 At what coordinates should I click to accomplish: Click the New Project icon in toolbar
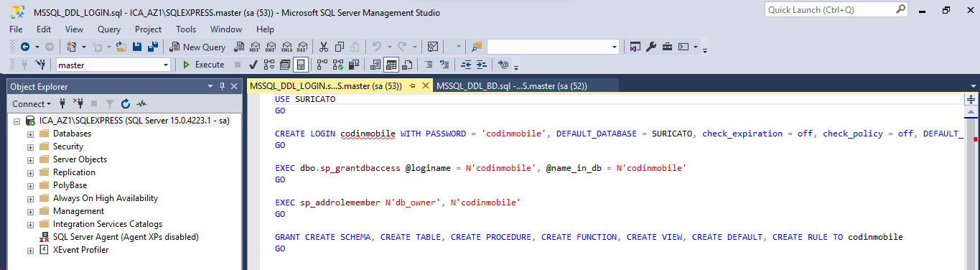coord(71,47)
